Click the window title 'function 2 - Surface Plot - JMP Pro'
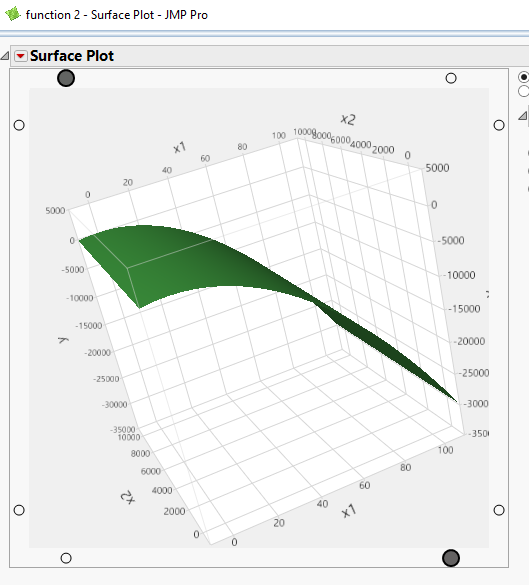Viewport: 529px width, 585px height. point(117,15)
